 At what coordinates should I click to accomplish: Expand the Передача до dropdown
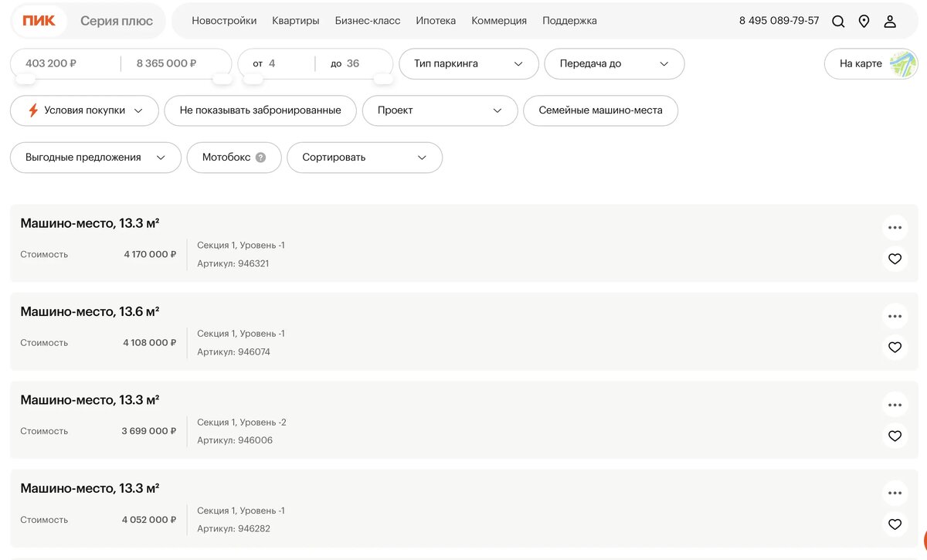(x=614, y=64)
